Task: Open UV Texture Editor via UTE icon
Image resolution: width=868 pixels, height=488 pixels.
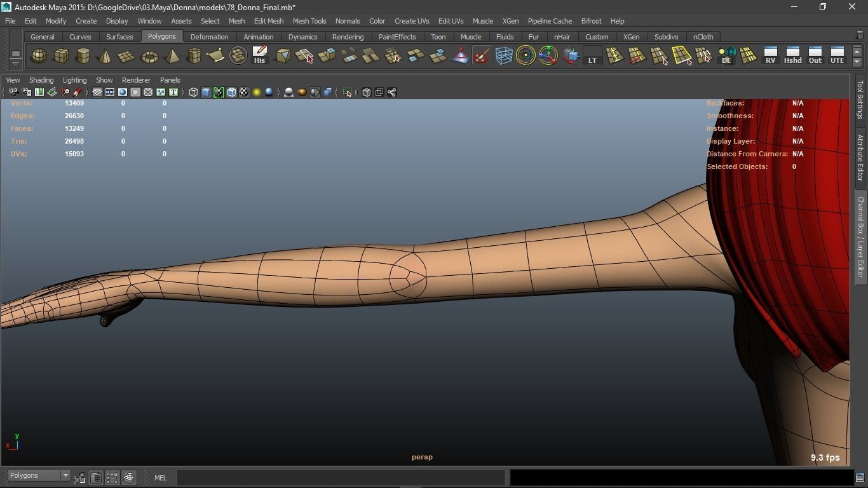Action: 837,56
